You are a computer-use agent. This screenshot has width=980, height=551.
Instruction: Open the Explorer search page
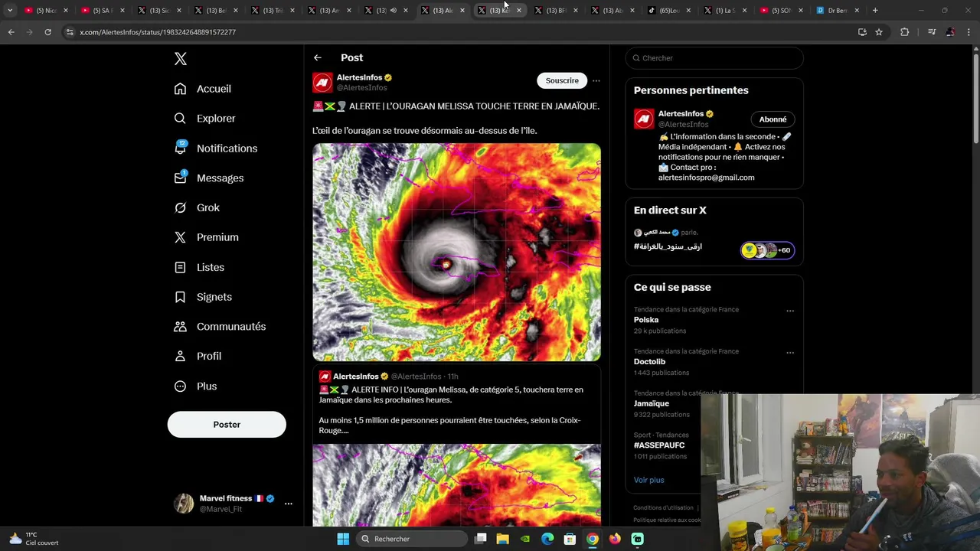point(205,119)
